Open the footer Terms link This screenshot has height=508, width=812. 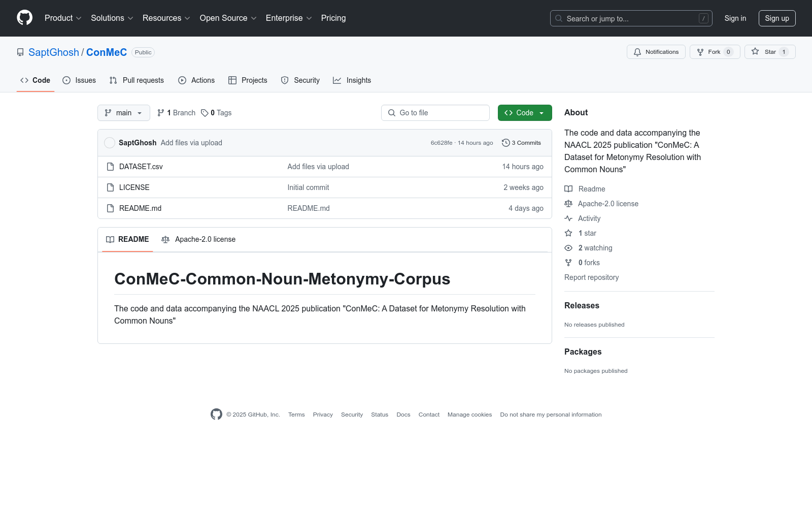click(x=296, y=415)
